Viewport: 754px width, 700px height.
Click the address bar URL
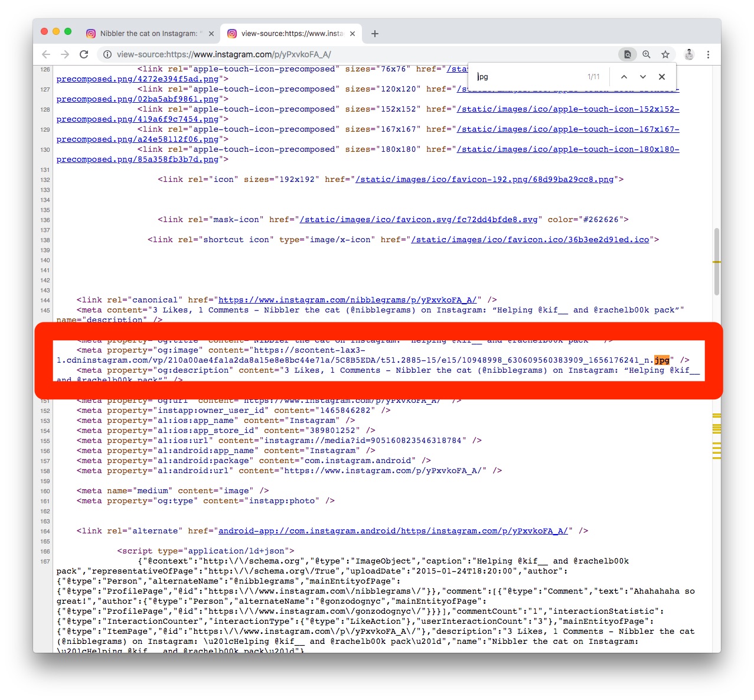click(224, 54)
